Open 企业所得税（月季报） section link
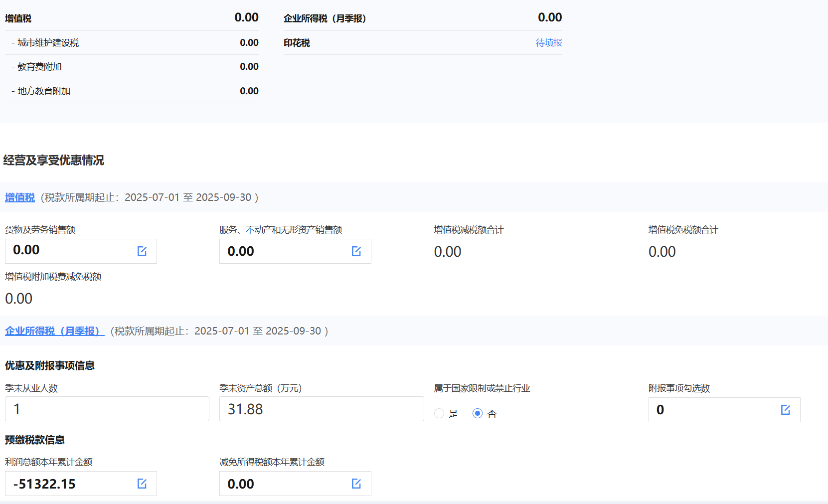This screenshot has height=504, width=828. click(x=54, y=331)
